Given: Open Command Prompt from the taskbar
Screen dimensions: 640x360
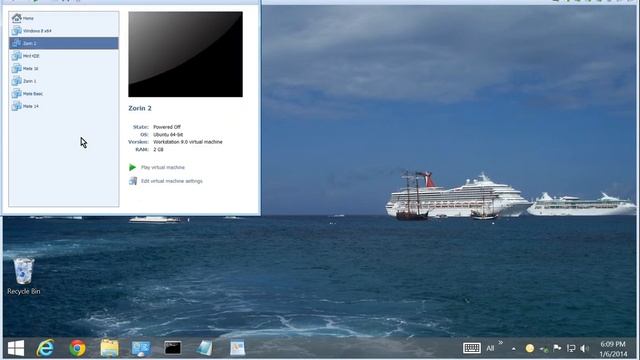Looking at the screenshot, I should tap(173, 348).
